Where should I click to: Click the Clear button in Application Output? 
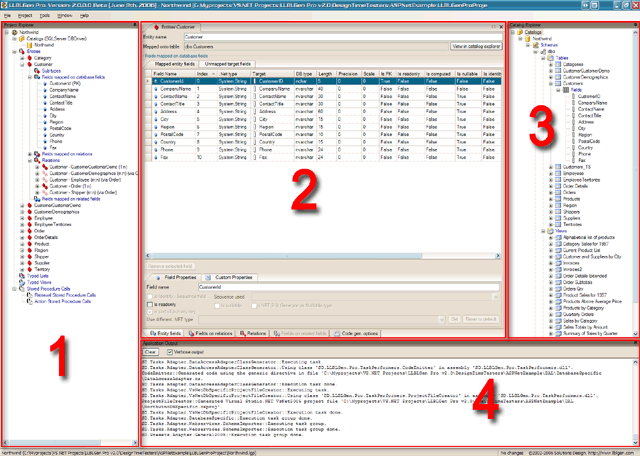[x=150, y=352]
